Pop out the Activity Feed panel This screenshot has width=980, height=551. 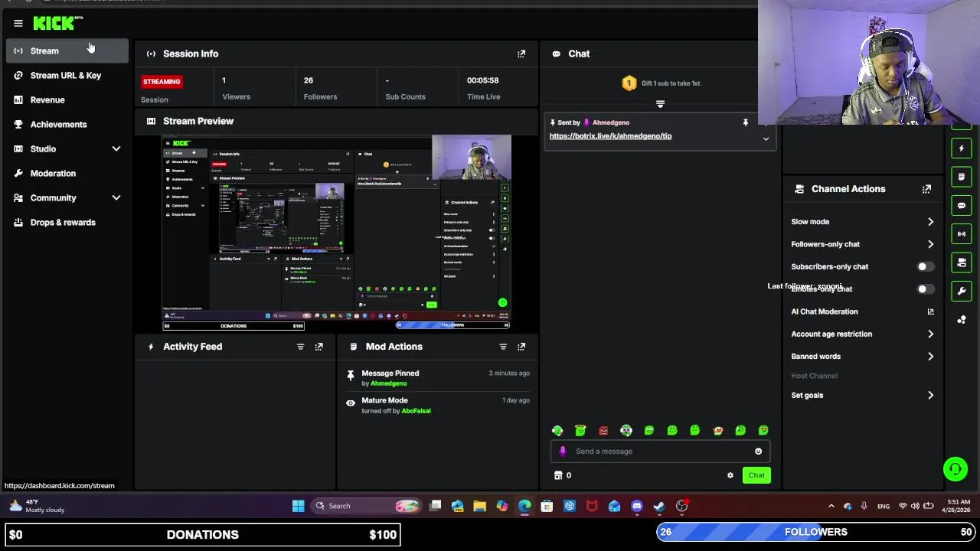click(x=319, y=347)
